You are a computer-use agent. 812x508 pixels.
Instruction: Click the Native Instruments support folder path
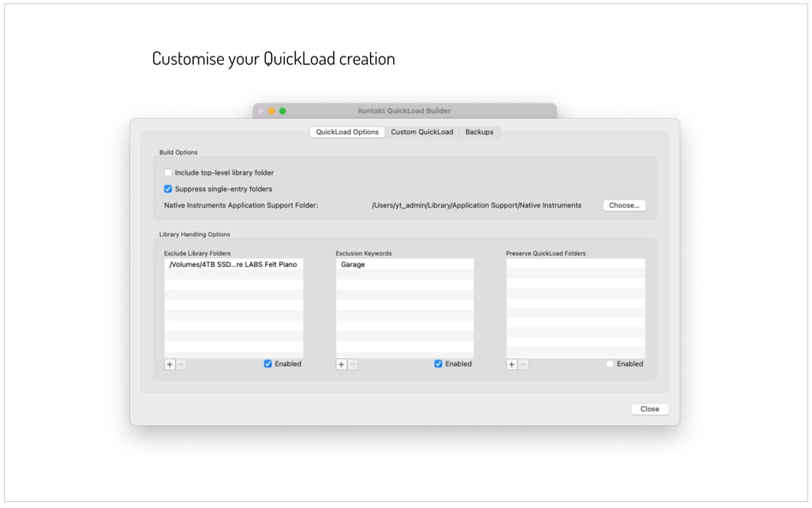[476, 205]
